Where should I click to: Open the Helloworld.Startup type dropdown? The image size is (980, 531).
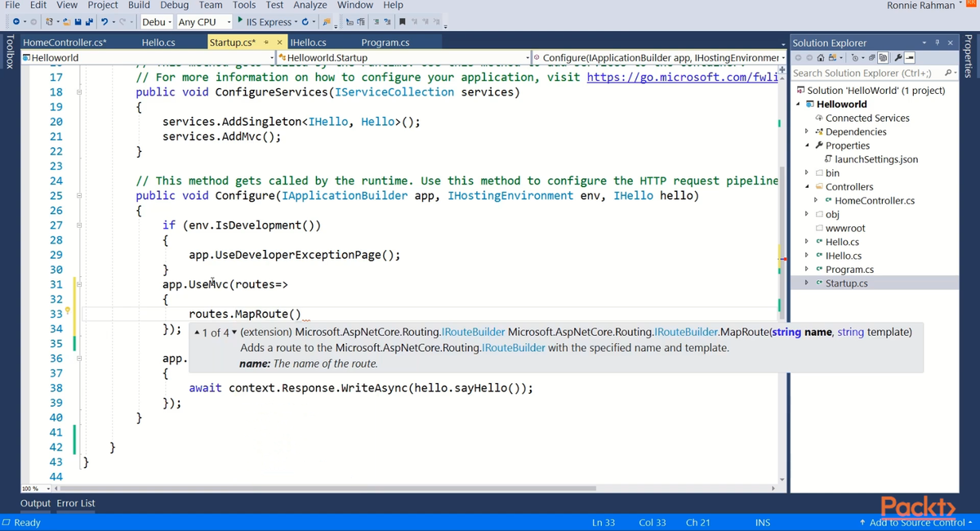tap(403, 57)
